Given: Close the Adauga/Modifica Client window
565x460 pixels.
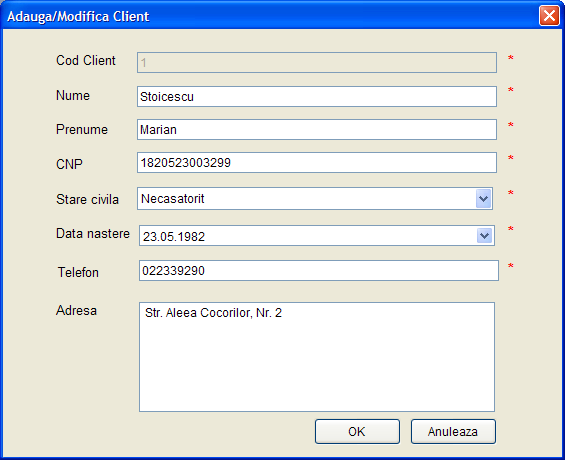Looking at the screenshot, I should 549,16.
